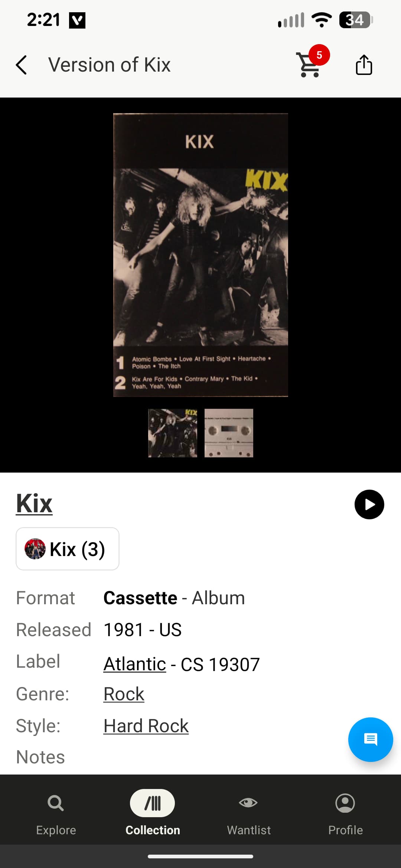The height and width of the screenshot is (868, 401).
Task: Open the Atlantic label link
Action: [135, 664]
